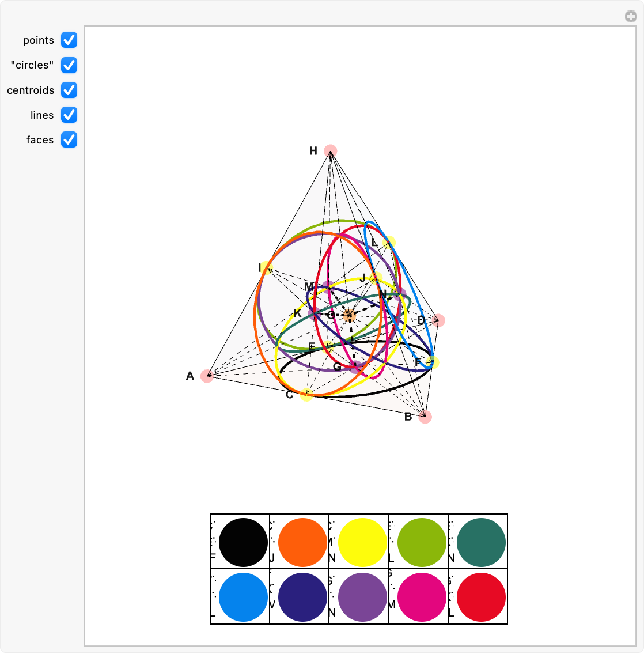Click the black circle legend swatch
This screenshot has width=644, height=654.
tap(244, 542)
